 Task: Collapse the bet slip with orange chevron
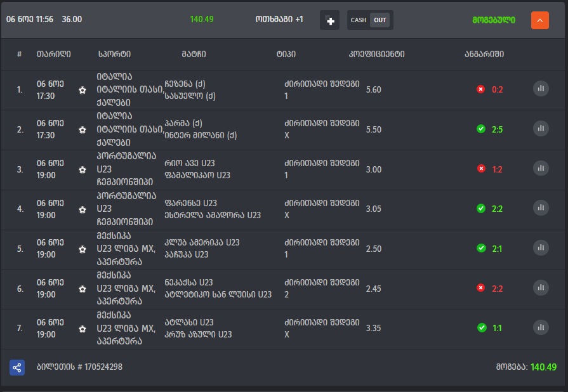pos(539,20)
